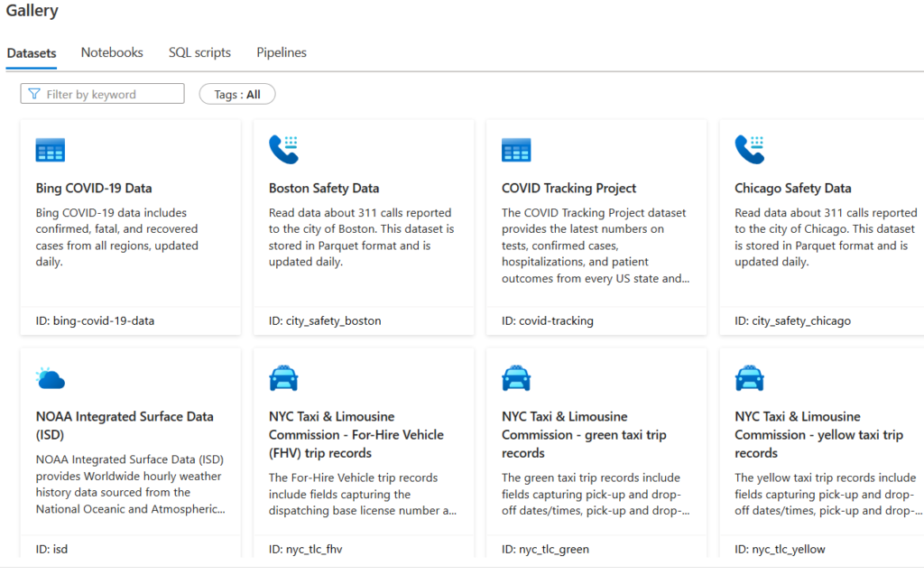The image size is (924, 575).
Task: Click the green taxi records description
Action: pos(596,494)
